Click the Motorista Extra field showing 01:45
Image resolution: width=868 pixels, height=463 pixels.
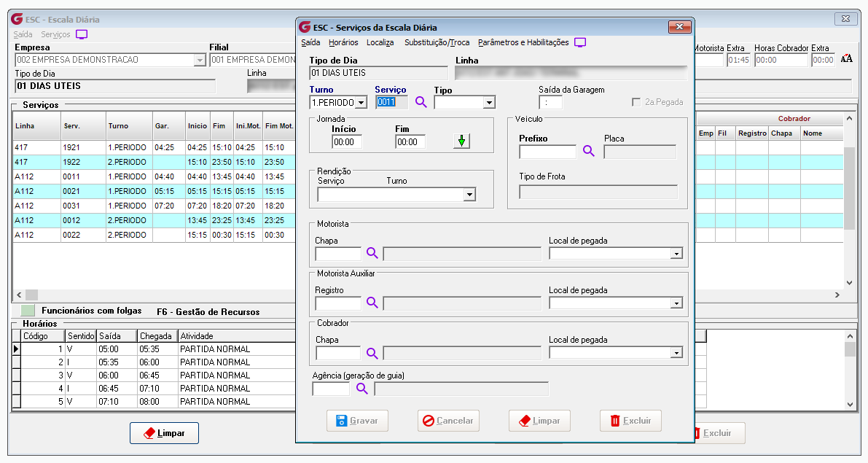738,61
